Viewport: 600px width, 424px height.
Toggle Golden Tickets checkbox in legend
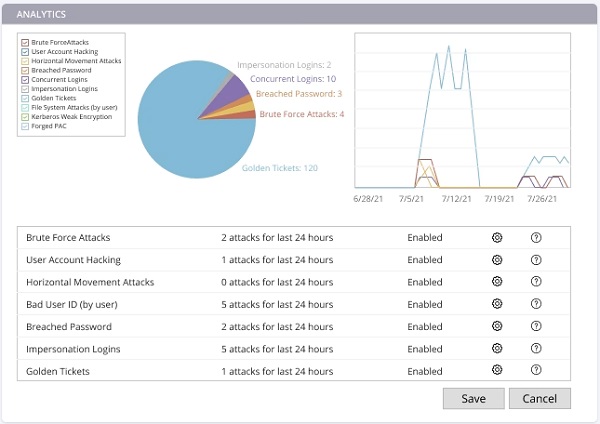click(x=26, y=96)
